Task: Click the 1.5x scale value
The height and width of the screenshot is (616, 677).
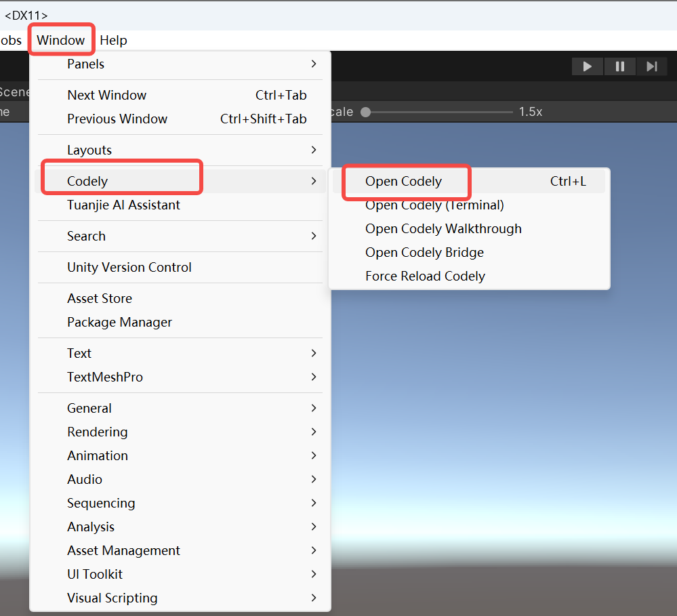Action: 530,112
